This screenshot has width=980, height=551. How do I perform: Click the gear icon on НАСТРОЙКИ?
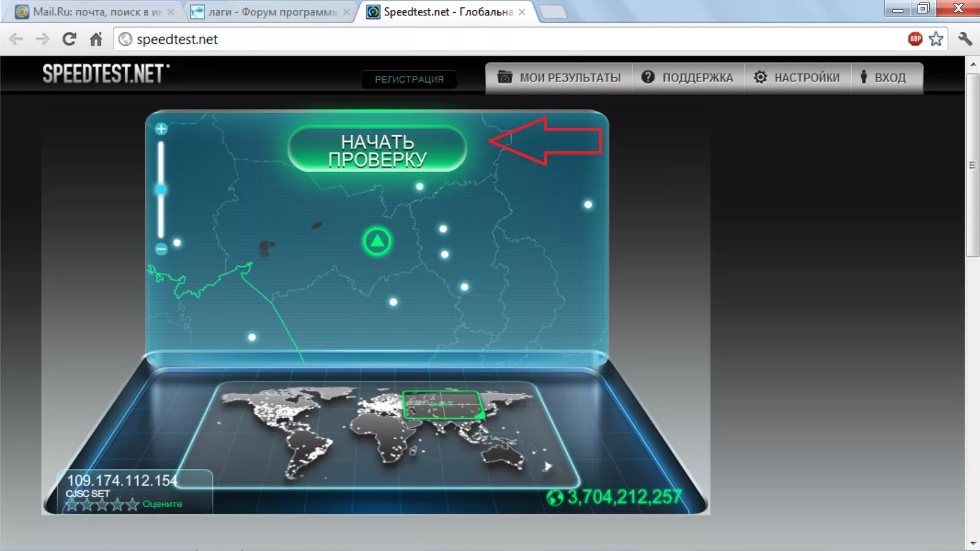(760, 77)
